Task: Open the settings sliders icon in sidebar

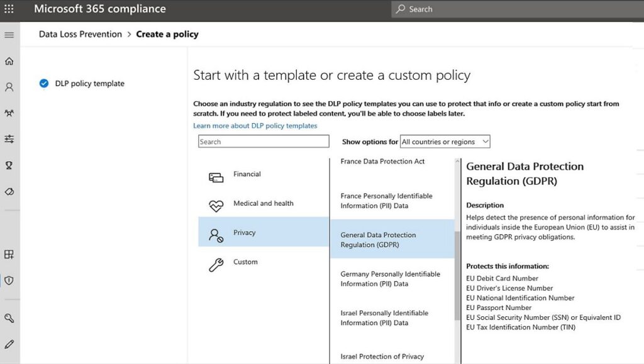Action: coord(9,138)
